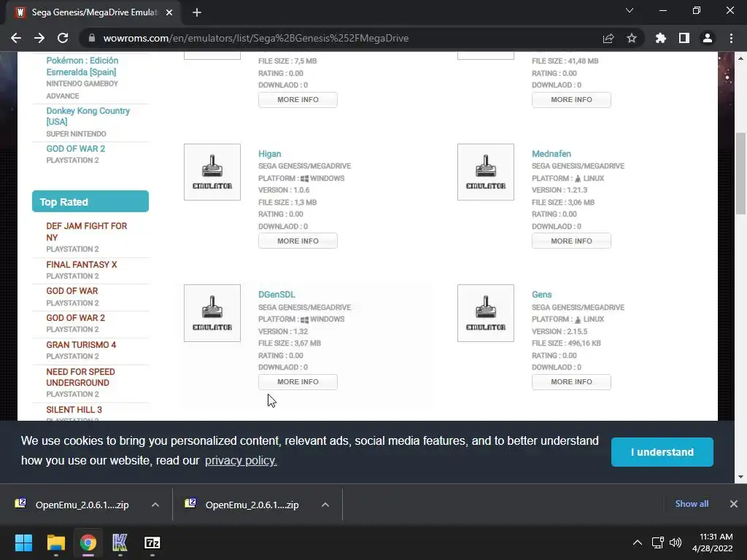Click MORE INFO under Higan

(298, 241)
